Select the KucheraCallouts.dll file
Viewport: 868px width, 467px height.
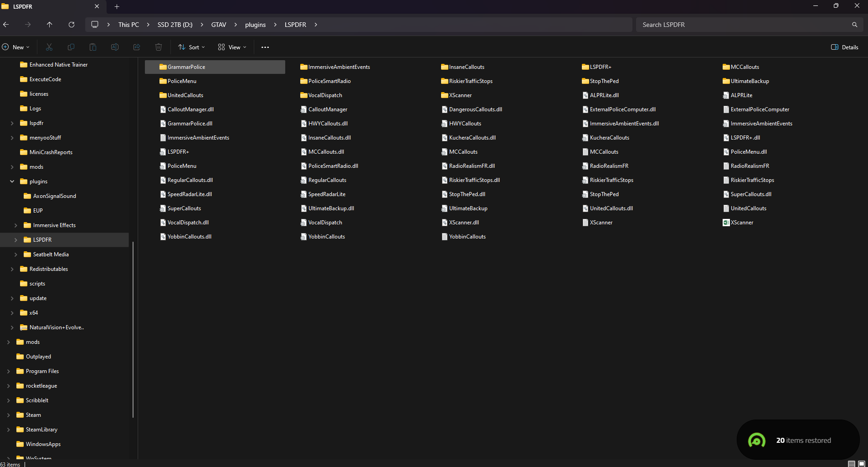tap(469, 138)
